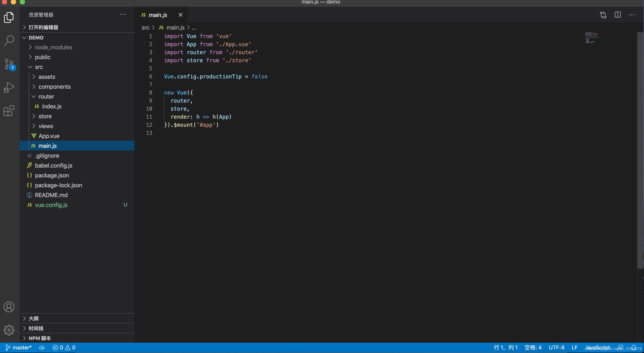Open index.js in the router folder

click(x=77, y=106)
